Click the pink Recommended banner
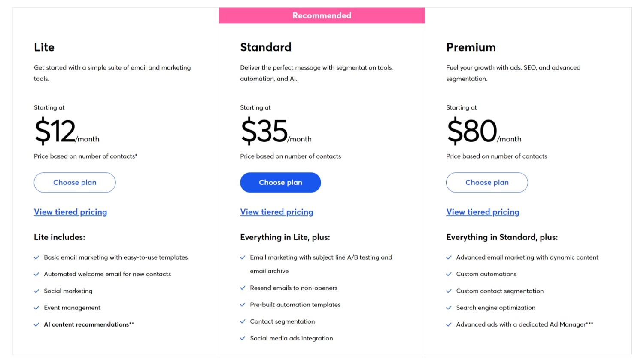Image resolution: width=644 pixels, height=361 pixels. pos(322,15)
